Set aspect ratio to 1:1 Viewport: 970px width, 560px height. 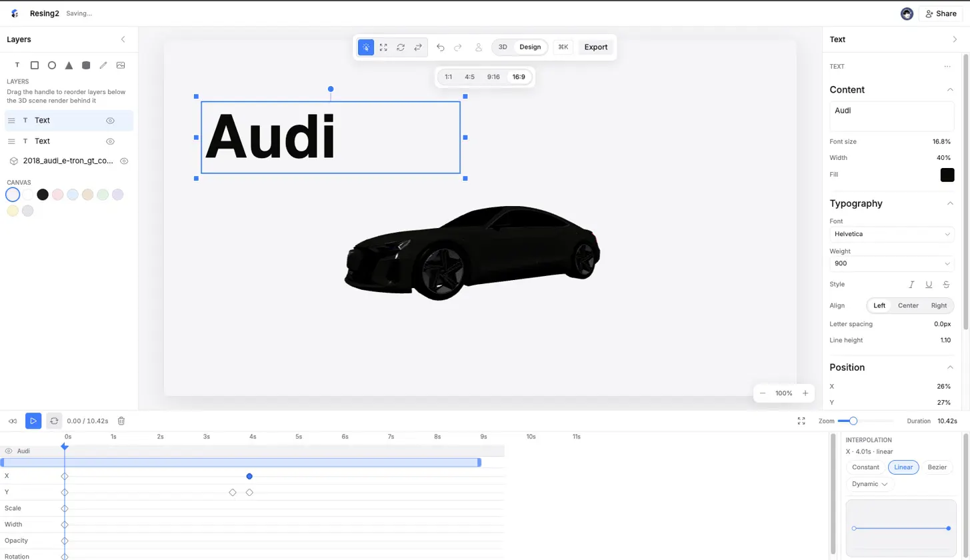pyautogui.click(x=449, y=77)
